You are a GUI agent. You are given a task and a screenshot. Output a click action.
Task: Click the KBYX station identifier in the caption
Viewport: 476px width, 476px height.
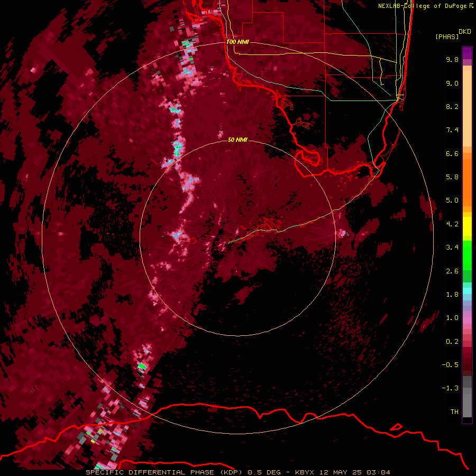305,472
